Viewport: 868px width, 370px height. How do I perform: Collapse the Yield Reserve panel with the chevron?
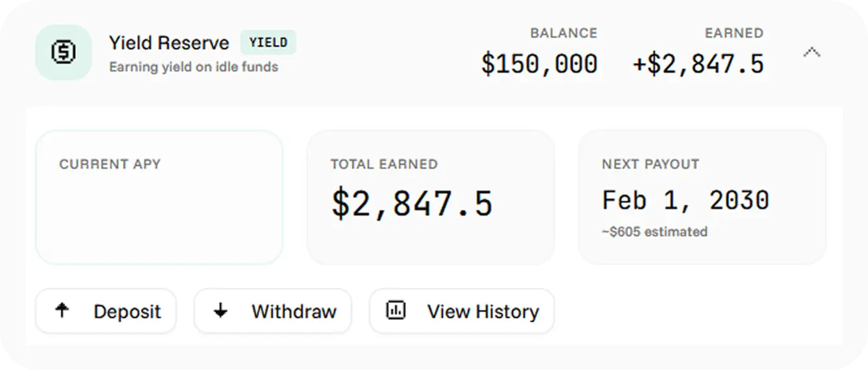[x=811, y=53]
